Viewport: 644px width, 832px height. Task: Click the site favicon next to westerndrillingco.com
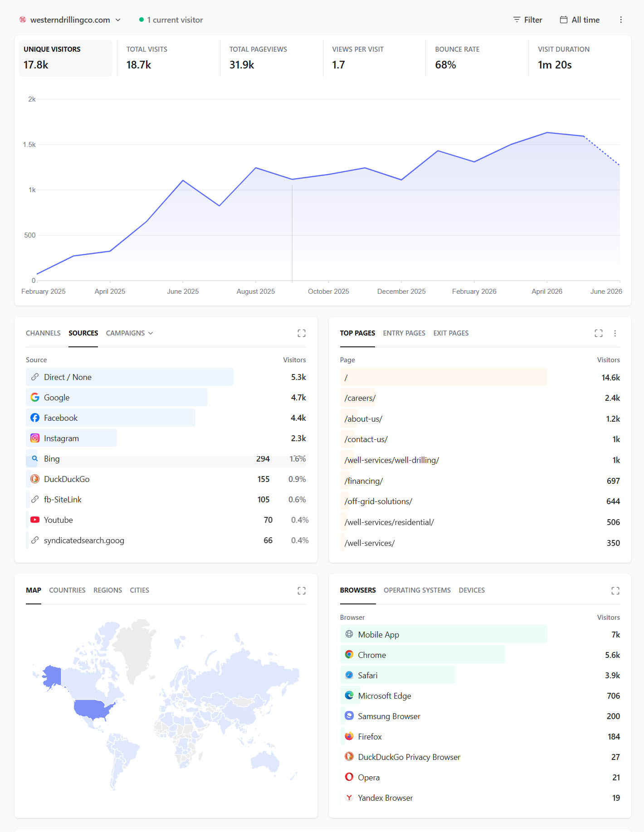23,20
